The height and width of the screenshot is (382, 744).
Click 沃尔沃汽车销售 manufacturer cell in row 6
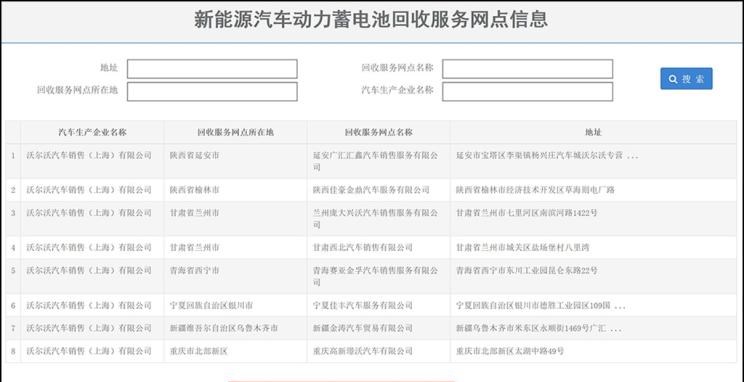pyautogui.click(x=89, y=305)
